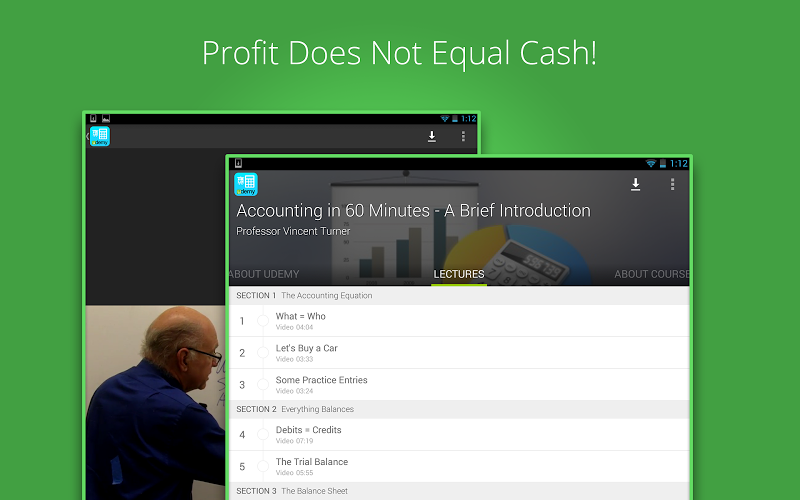This screenshot has height=500, width=800.
Task: Select the Lectures tab
Action: (459, 274)
